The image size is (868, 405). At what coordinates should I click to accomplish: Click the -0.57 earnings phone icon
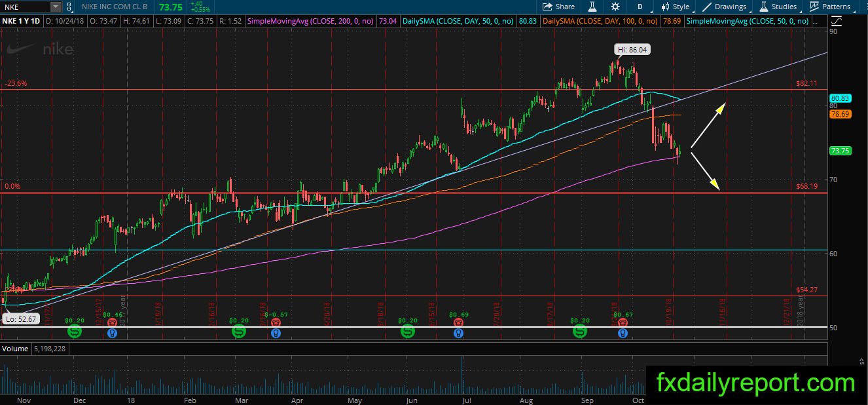pyautogui.click(x=275, y=322)
